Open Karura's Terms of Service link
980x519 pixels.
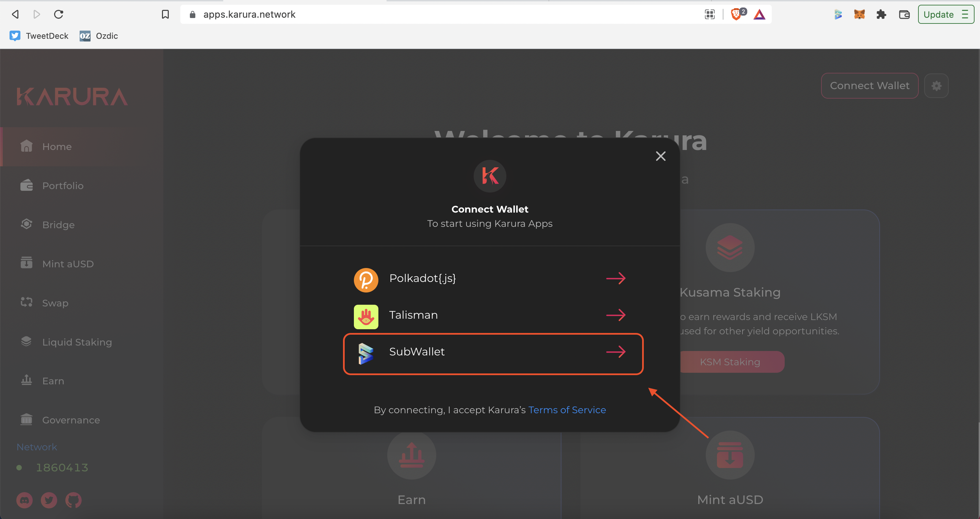tap(567, 409)
